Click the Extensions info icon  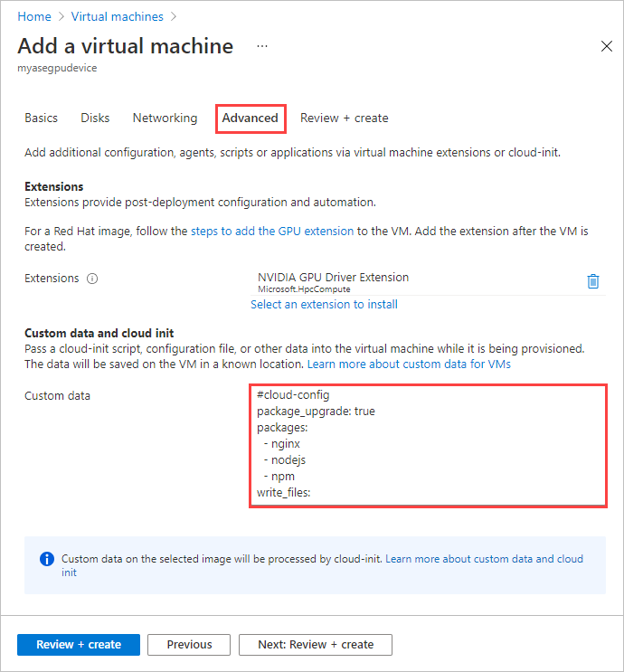coord(92,279)
